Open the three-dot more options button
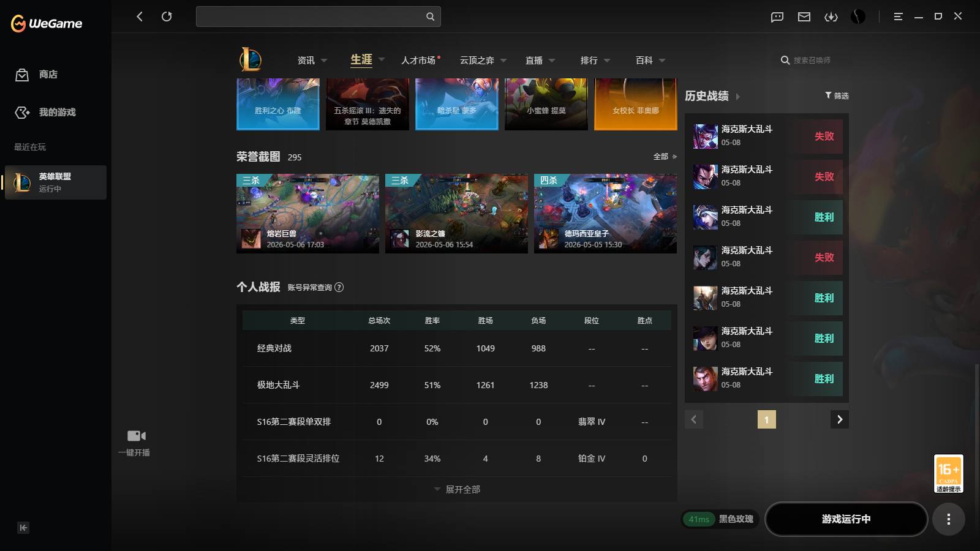The height and width of the screenshot is (551, 980). point(949,519)
